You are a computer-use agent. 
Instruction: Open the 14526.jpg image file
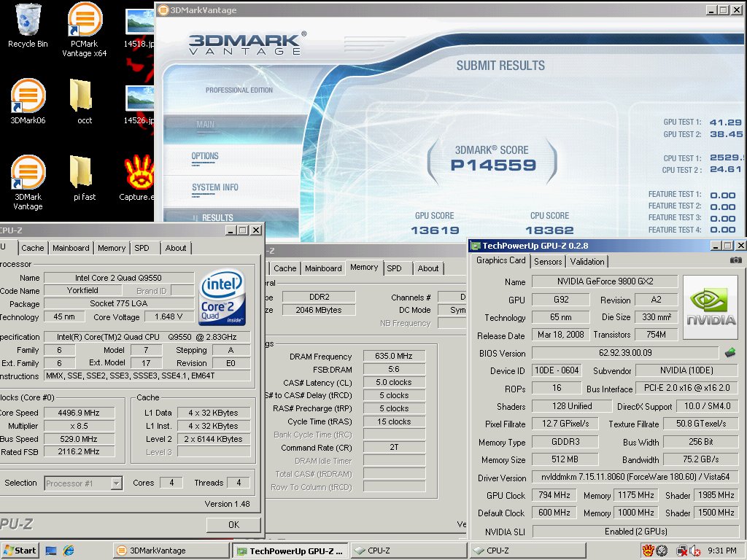(x=139, y=98)
